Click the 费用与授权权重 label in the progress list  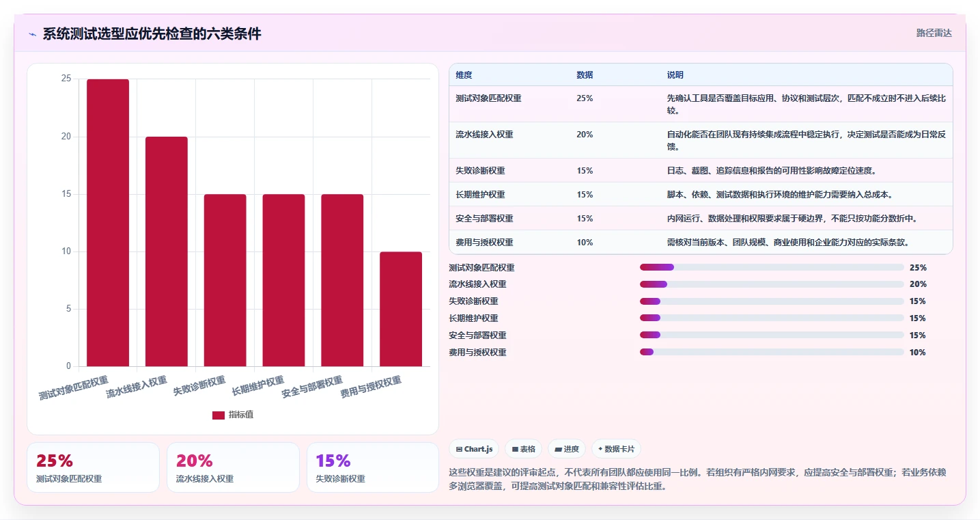click(477, 353)
